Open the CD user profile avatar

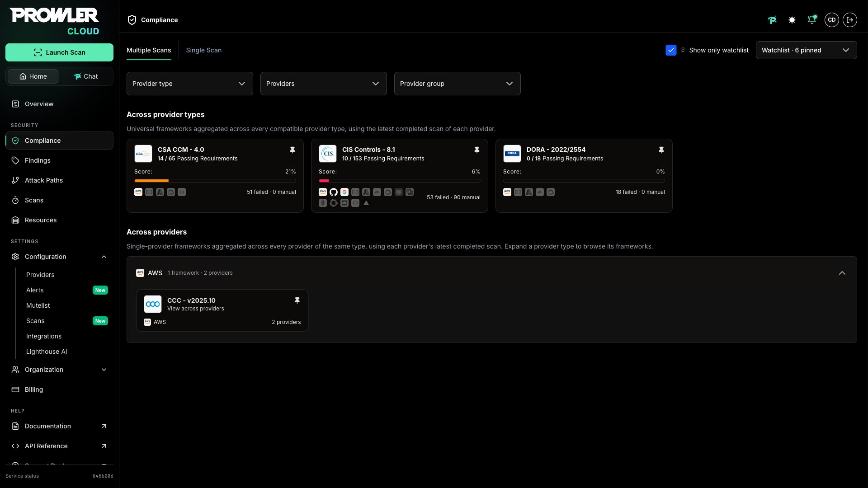tap(832, 20)
